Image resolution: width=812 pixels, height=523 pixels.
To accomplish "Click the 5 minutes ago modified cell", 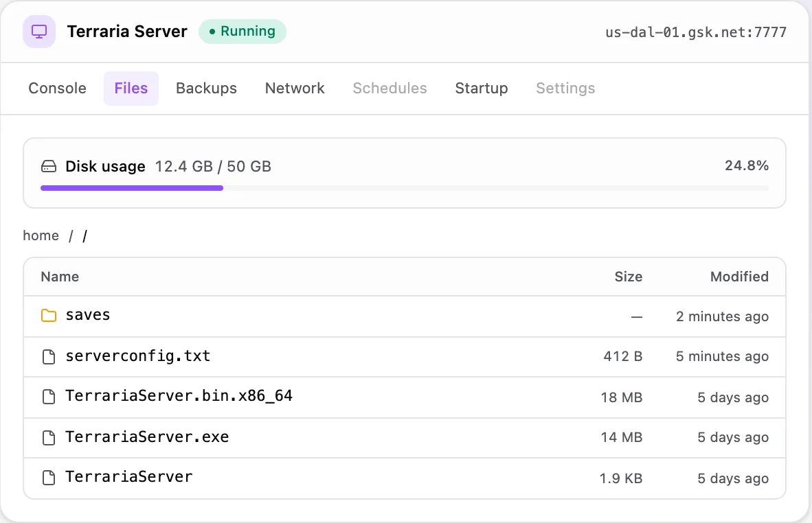I will point(723,356).
